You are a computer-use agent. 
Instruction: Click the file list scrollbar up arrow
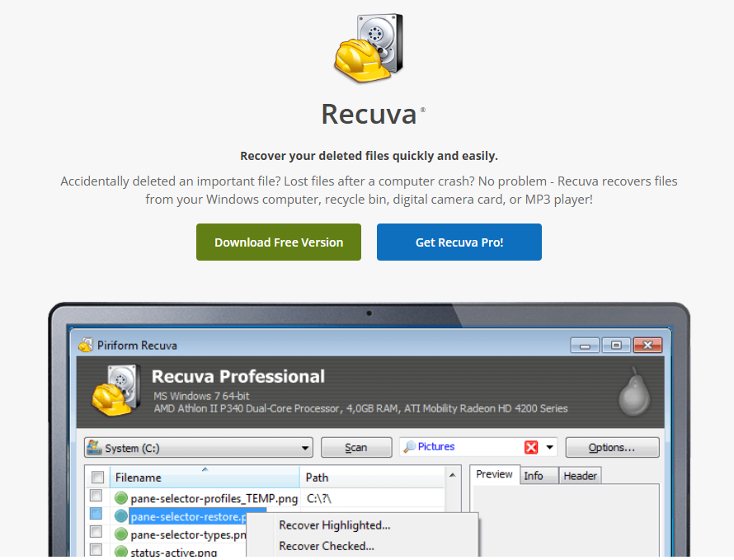[453, 475]
